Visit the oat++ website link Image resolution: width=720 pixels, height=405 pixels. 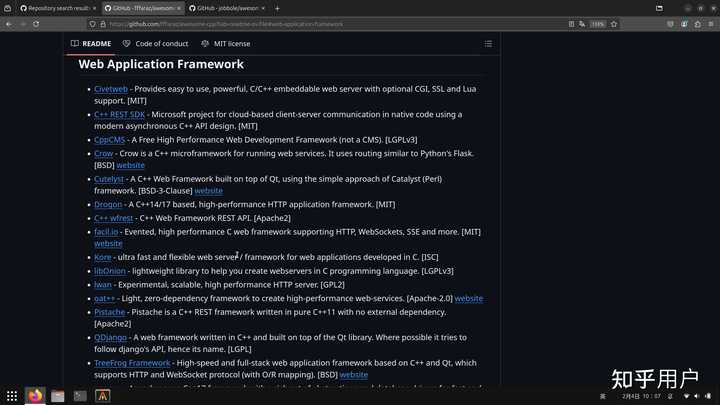click(x=469, y=298)
